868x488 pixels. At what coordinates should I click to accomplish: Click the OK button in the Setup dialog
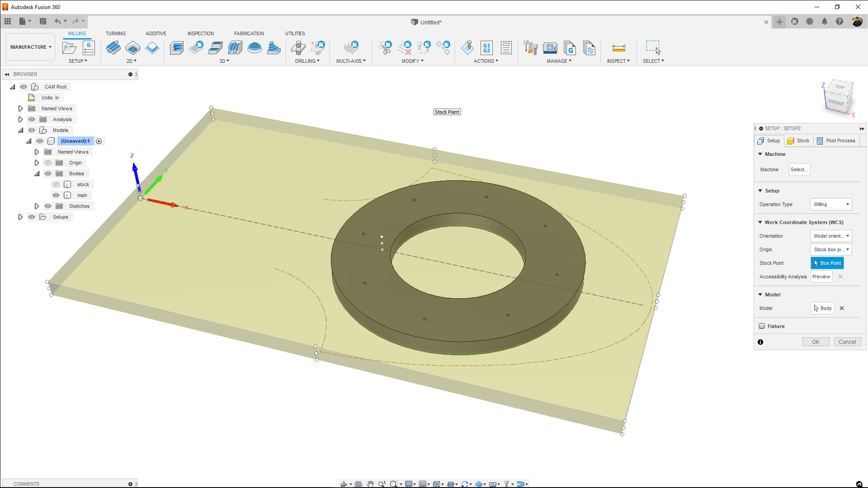pos(815,342)
